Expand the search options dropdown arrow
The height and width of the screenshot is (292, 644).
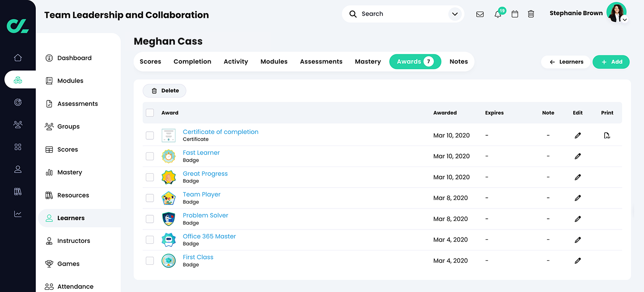(455, 14)
